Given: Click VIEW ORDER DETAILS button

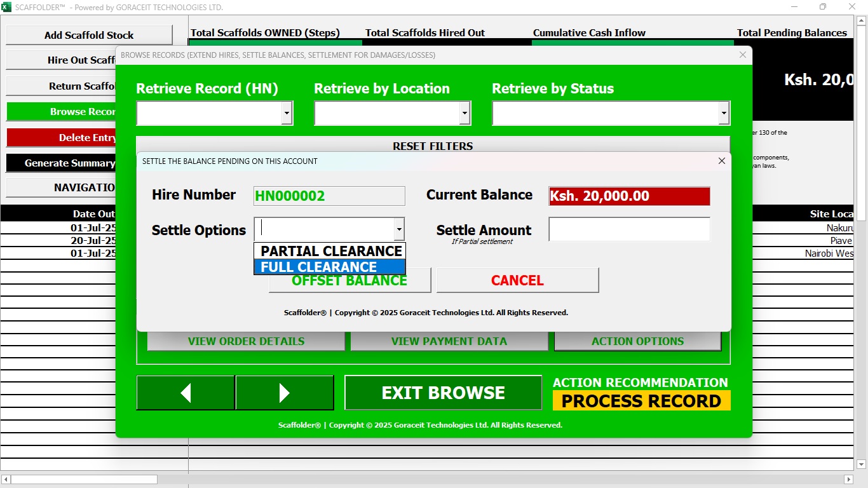Looking at the screenshot, I should (246, 341).
